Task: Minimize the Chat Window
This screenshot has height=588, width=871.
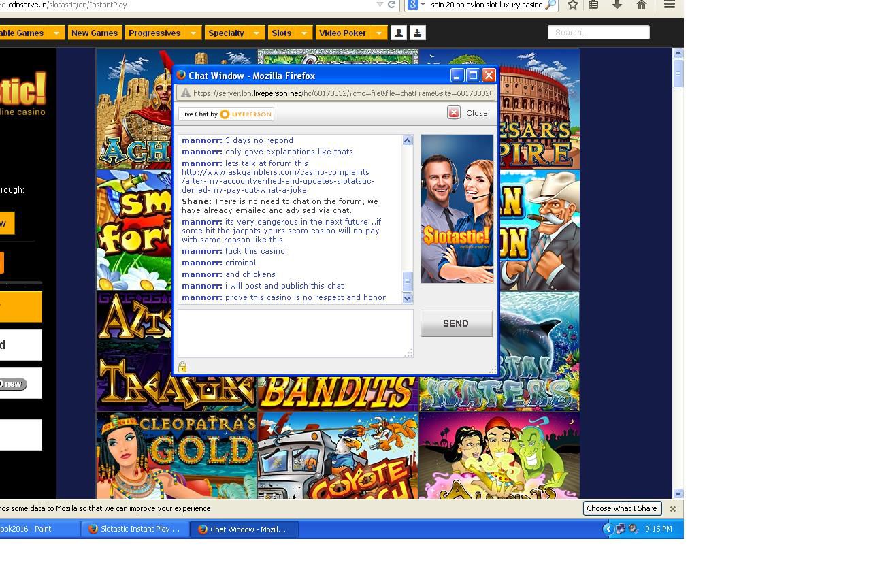Action: (x=457, y=76)
